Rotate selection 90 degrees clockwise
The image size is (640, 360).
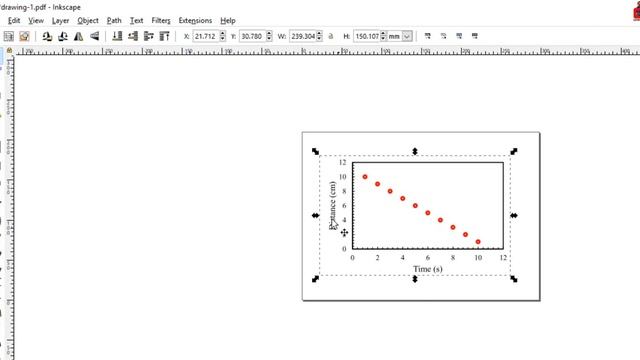pyautogui.click(x=63, y=36)
